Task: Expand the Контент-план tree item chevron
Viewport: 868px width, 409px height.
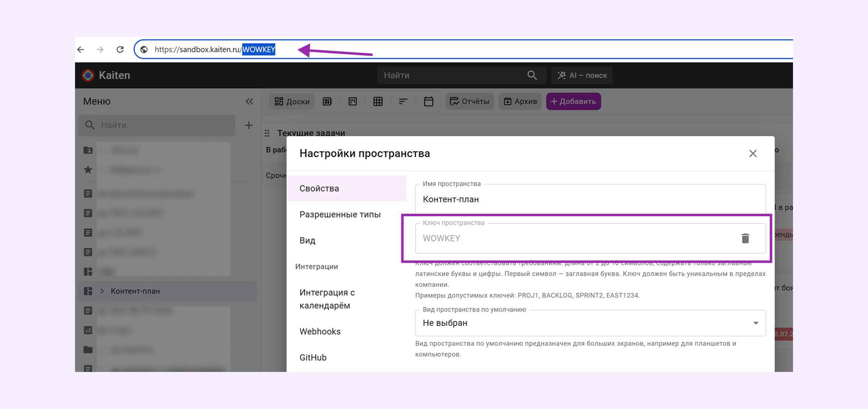Action: [x=102, y=291]
